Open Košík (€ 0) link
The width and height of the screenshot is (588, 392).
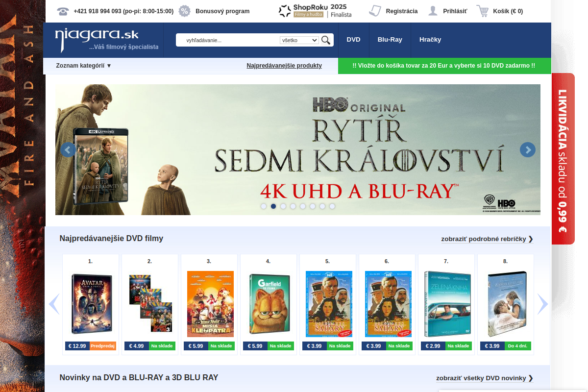click(x=508, y=11)
